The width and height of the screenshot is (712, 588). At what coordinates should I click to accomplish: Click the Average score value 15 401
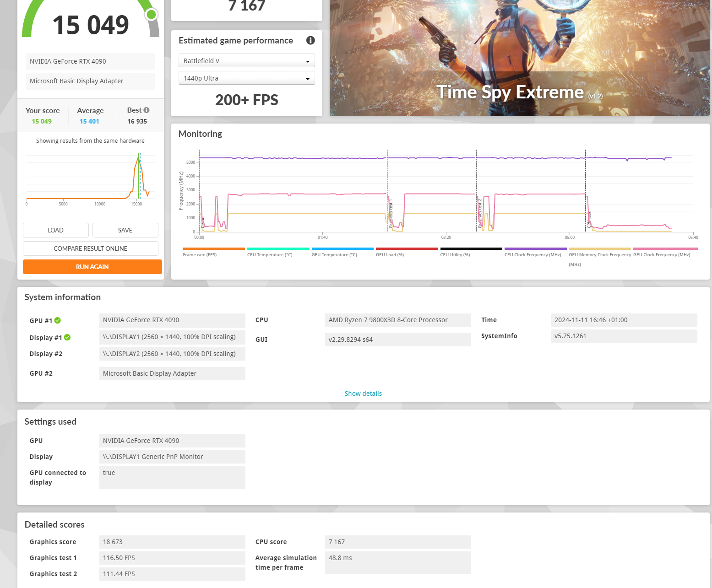89,121
